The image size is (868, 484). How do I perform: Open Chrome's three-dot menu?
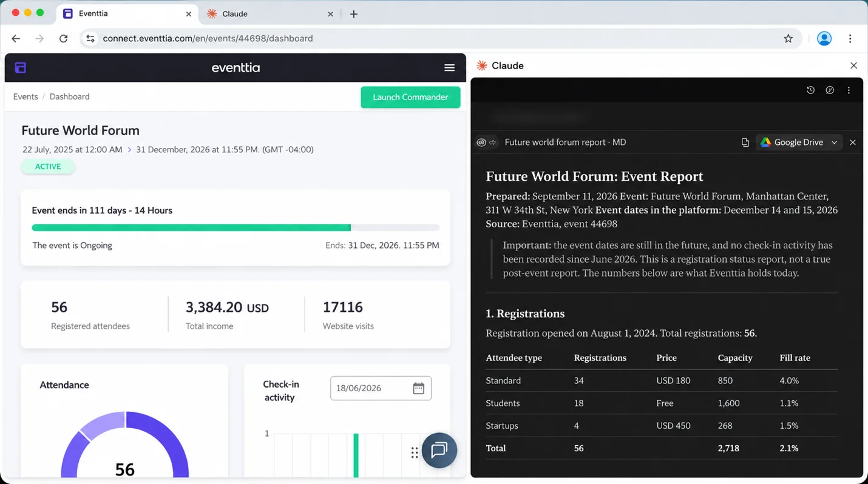point(850,38)
